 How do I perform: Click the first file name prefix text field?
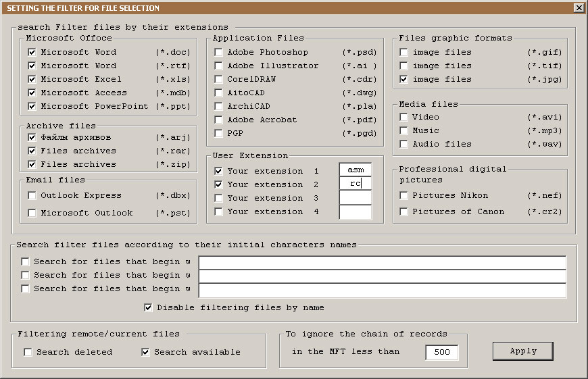[x=382, y=263]
